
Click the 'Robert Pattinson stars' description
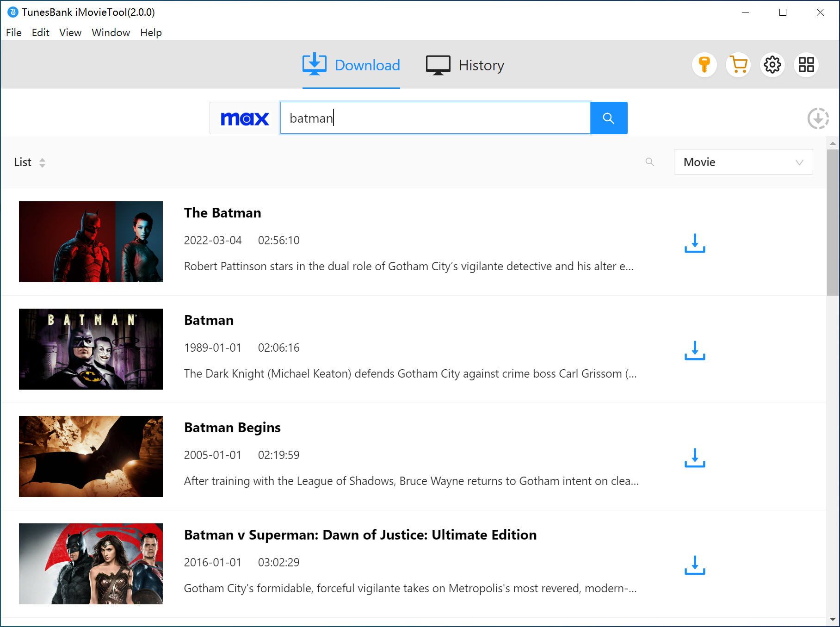(x=409, y=266)
